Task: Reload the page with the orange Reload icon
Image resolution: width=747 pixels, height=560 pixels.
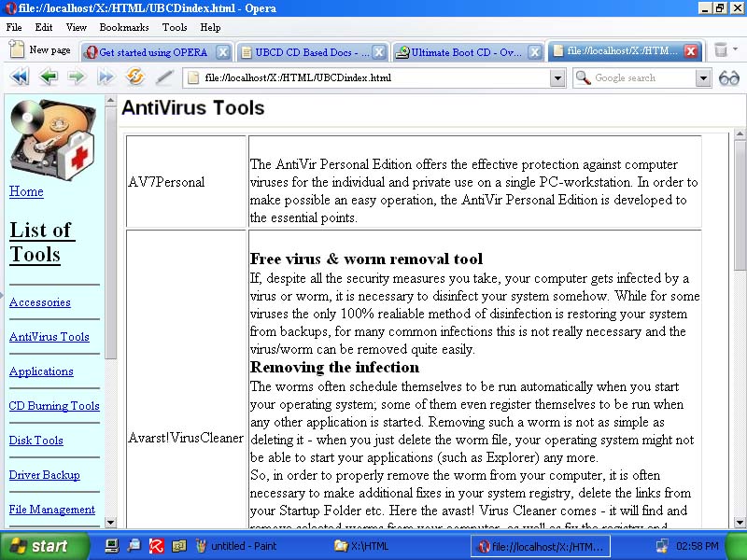Action: [135, 77]
